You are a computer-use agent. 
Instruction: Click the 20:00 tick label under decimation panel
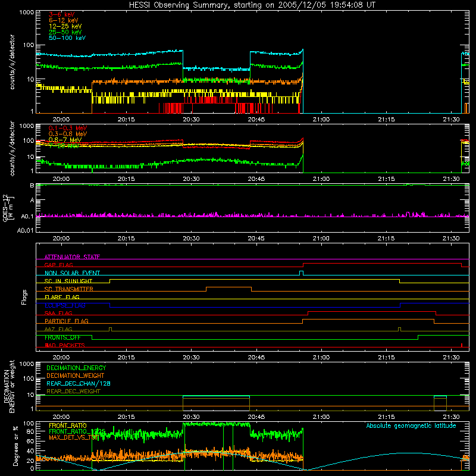61,417
